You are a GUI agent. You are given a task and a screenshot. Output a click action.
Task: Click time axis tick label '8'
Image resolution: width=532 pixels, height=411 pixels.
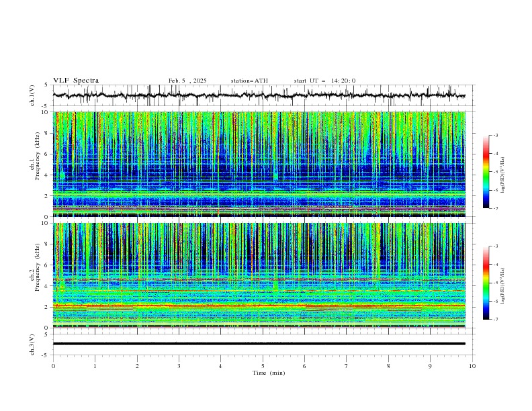388,366
